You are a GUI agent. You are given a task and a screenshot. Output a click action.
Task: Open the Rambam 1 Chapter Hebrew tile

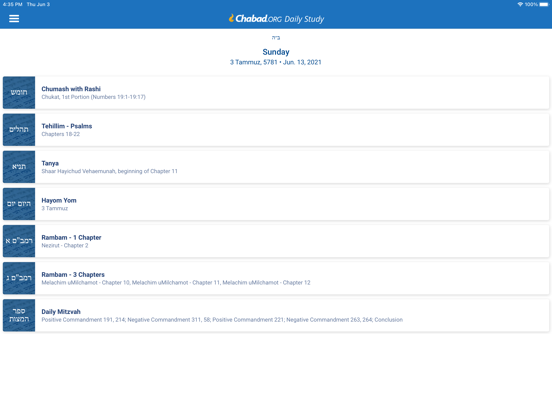(x=19, y=241)
